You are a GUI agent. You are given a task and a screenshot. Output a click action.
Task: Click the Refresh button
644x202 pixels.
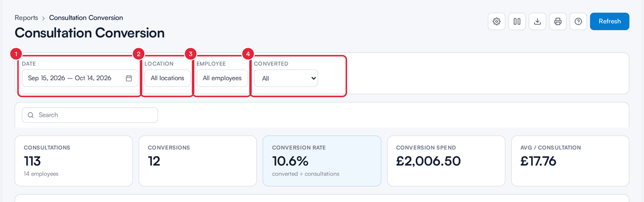click(x=609, y=22)
